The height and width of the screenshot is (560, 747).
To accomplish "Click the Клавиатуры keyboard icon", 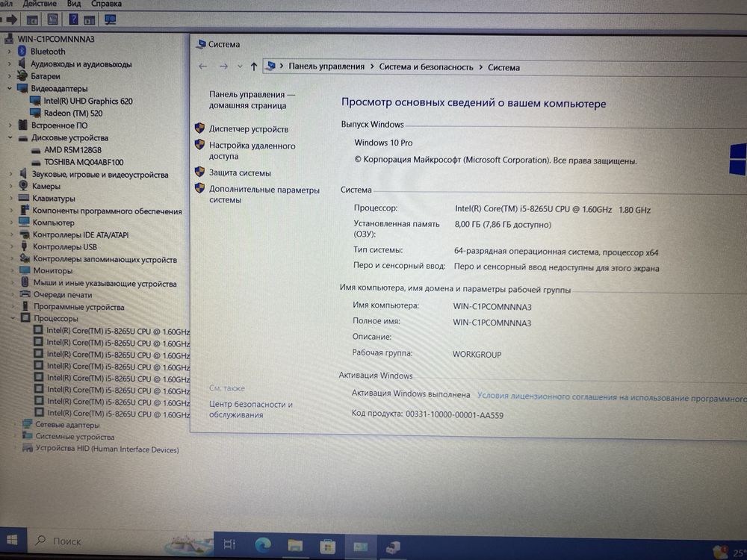I will coord(24,198).
